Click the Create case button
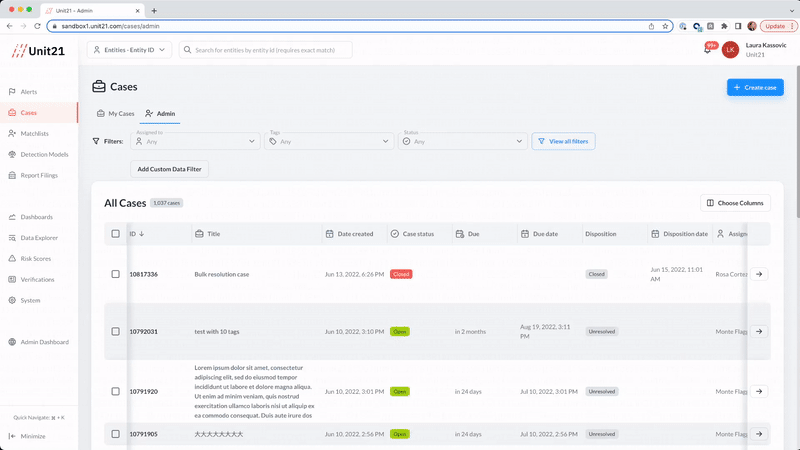 coord(755,87)
